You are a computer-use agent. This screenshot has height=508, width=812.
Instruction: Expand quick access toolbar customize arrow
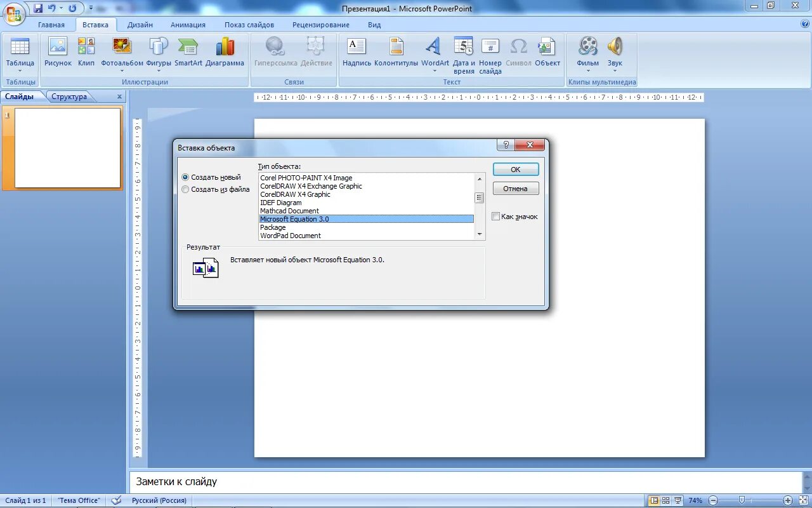(x=91, y=8)
